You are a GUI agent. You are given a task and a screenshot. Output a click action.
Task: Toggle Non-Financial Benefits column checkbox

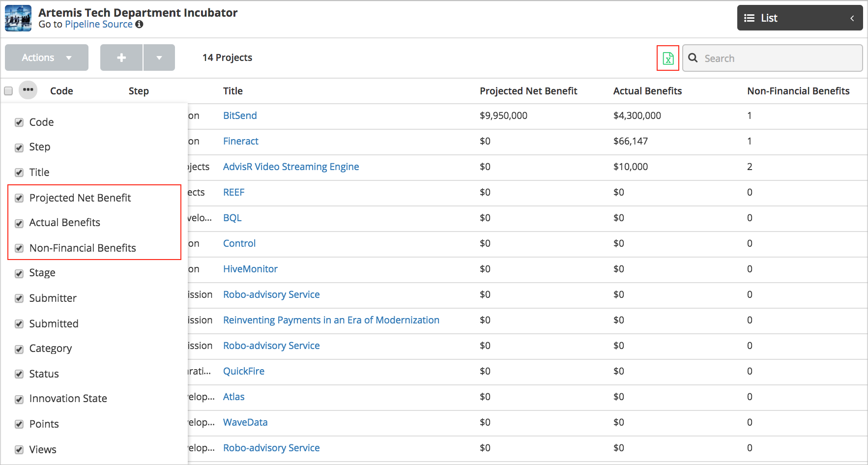pyautogui.click(x=19, y=248)
